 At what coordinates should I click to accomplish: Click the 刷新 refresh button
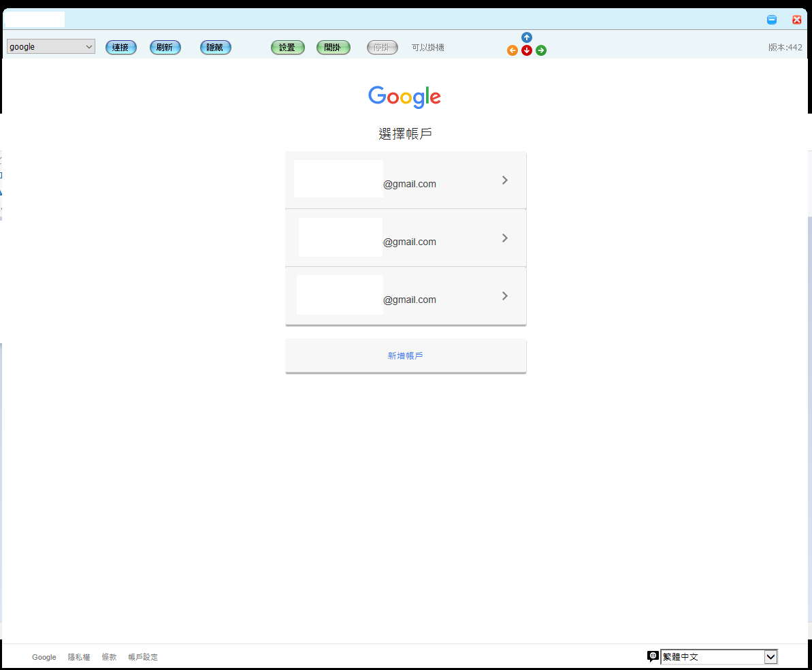(165, 47)
